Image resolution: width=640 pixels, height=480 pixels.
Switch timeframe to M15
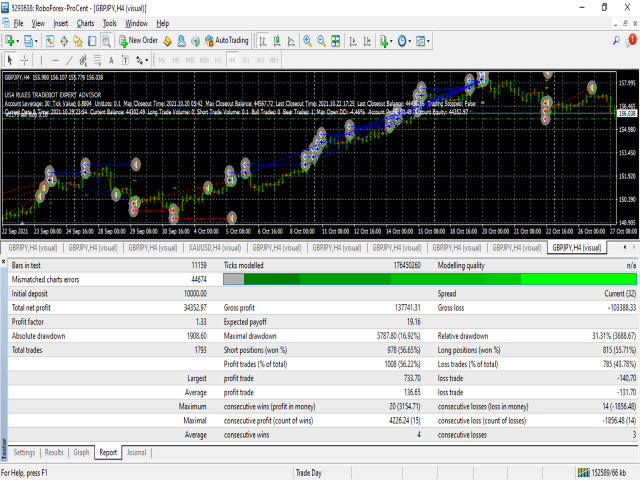point(190,60)
